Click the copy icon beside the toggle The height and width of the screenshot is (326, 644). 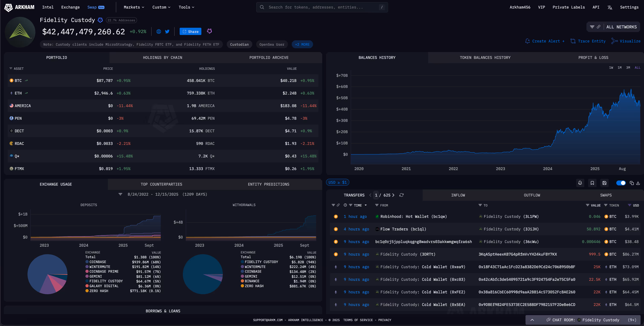click(632, 183)
